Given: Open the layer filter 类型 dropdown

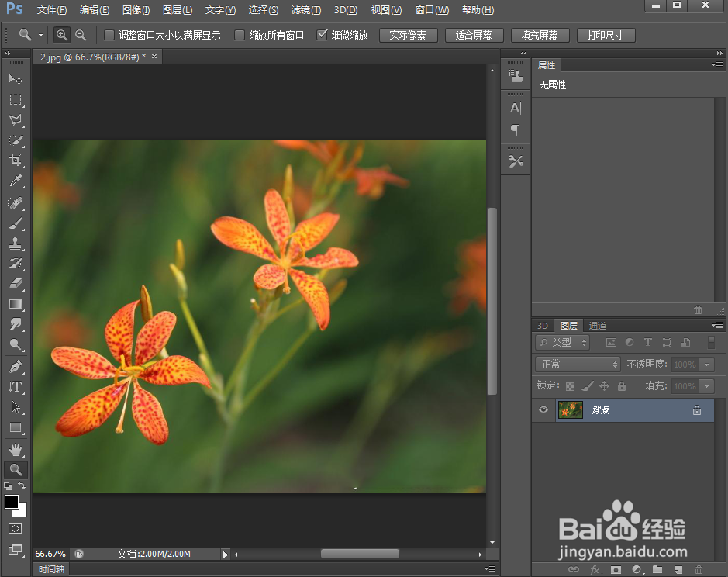Looking at the screenshot, I should click(563, 342).
